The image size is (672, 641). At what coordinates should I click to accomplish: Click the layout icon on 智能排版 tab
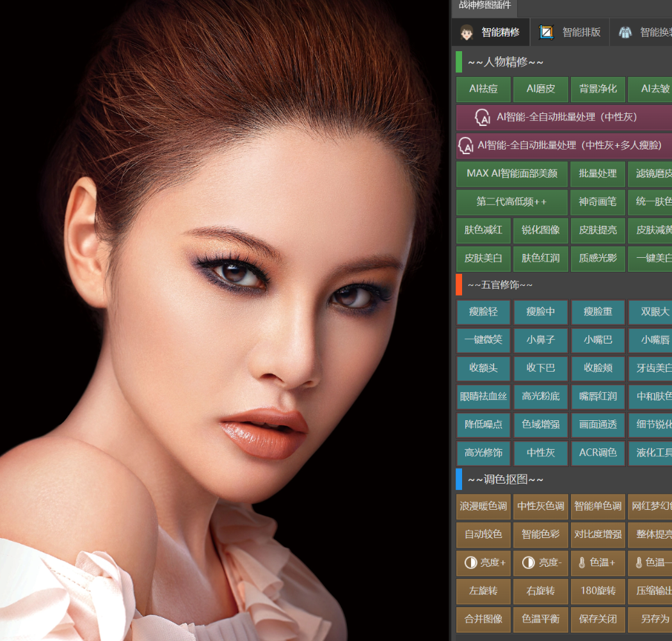(x=546, y=32)
